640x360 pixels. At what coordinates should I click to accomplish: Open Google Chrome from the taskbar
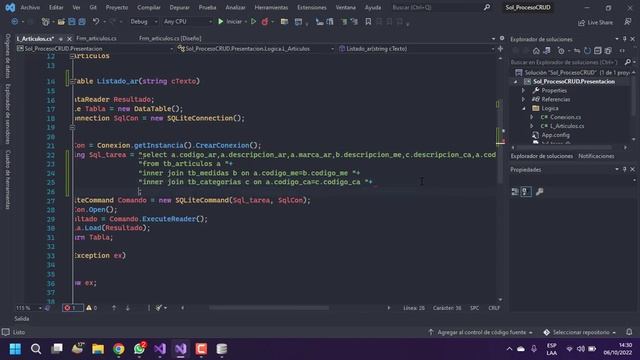click(x=119, y=349)
